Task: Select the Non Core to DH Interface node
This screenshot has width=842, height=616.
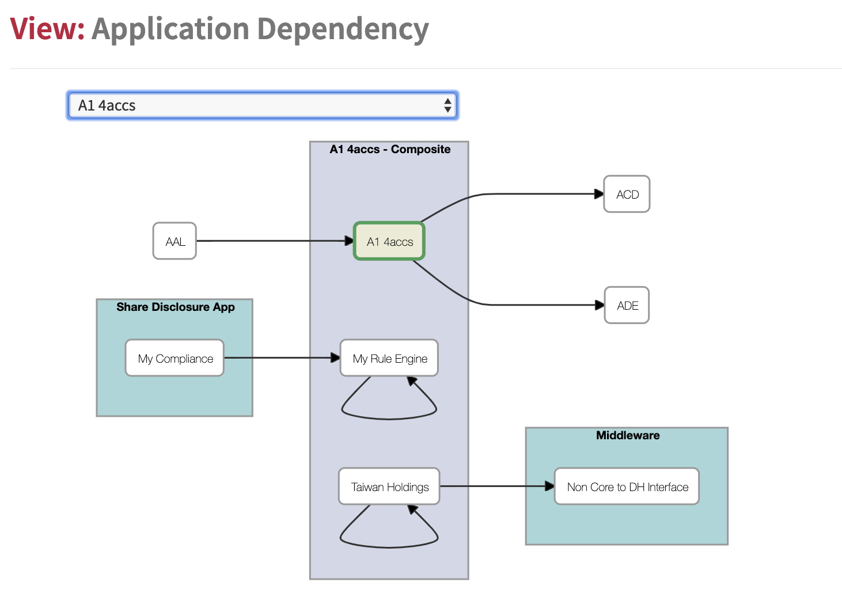Action: pos(627,487)
